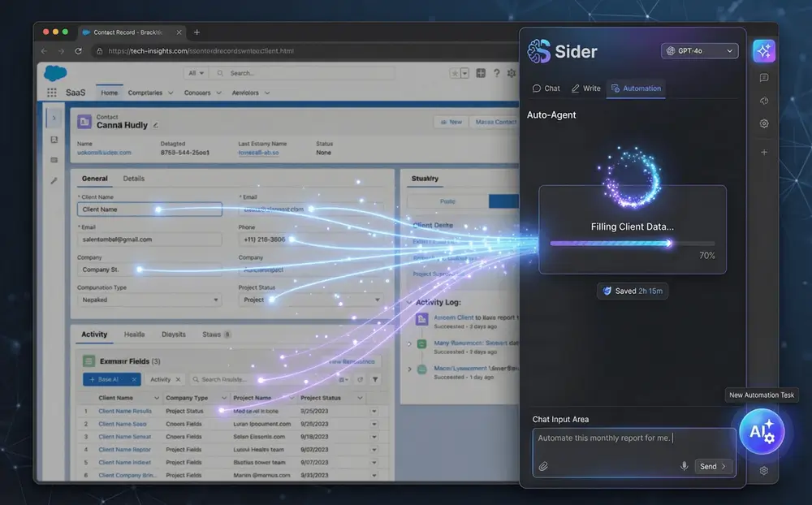Click the Sider chat bubble sidebar icon
This screenshot has height=505, width=812.
pyautogui.click(x=764, y=78)
